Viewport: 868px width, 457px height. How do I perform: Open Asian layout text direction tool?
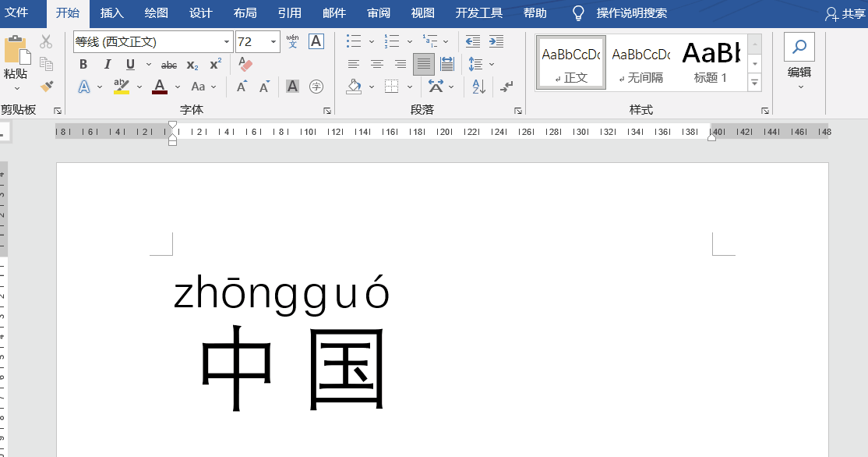(436, 87)
